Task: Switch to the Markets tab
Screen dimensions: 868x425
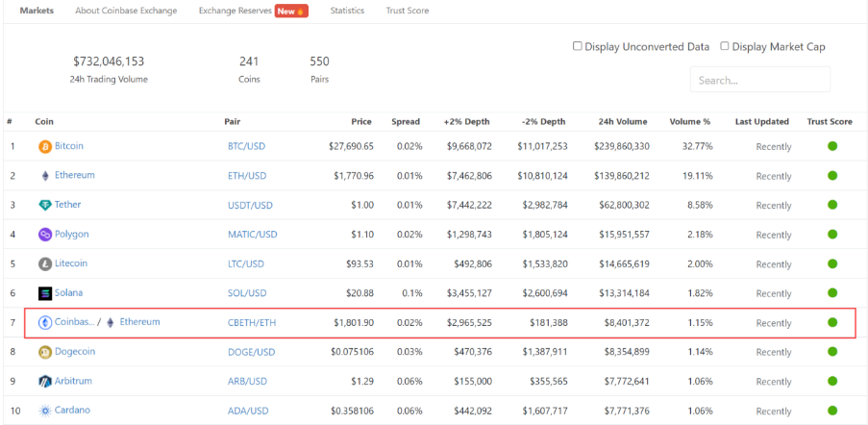Action: coord(37,11)
